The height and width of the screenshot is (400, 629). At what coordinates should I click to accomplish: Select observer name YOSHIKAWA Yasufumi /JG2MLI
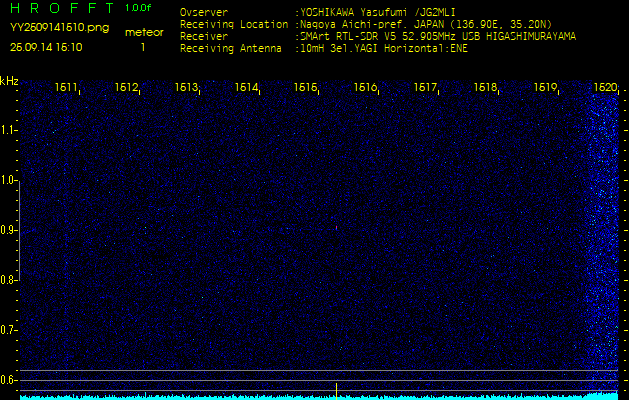[369, 13]
